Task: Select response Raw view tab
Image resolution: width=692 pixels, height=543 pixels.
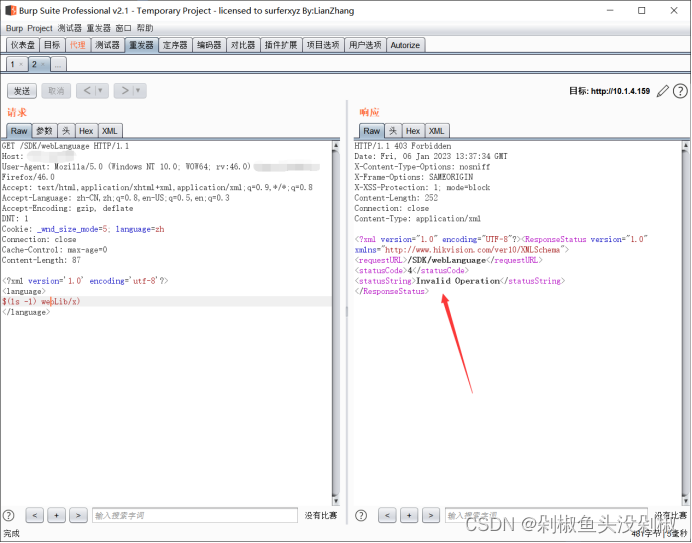Action: (x=372, y=131)
